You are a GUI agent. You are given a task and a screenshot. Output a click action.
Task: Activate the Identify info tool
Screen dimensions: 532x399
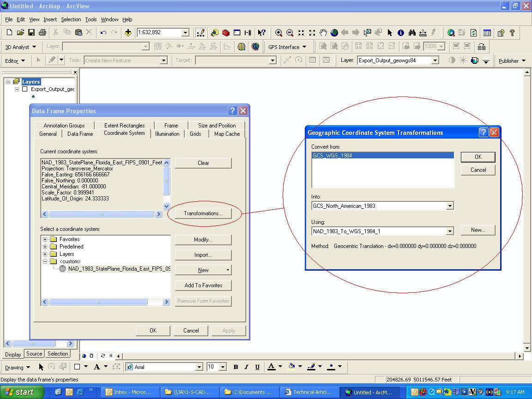click(x=401, y=33)
